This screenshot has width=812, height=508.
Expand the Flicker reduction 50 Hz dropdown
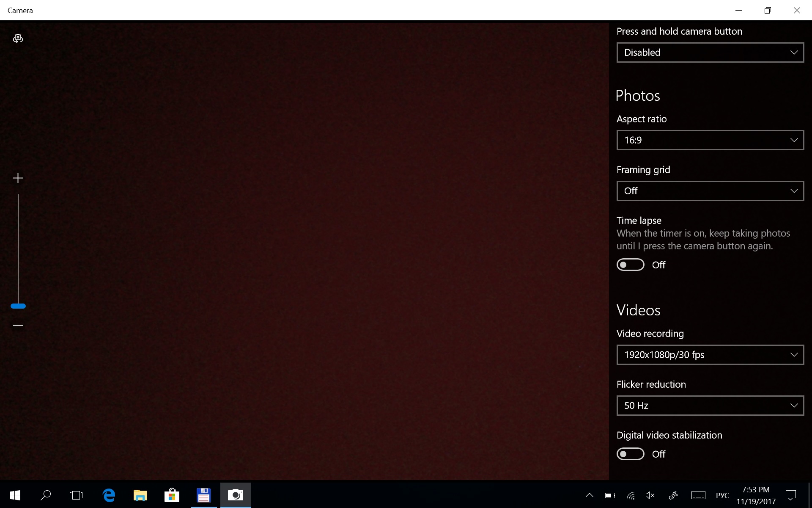click(x=710, y=406)
